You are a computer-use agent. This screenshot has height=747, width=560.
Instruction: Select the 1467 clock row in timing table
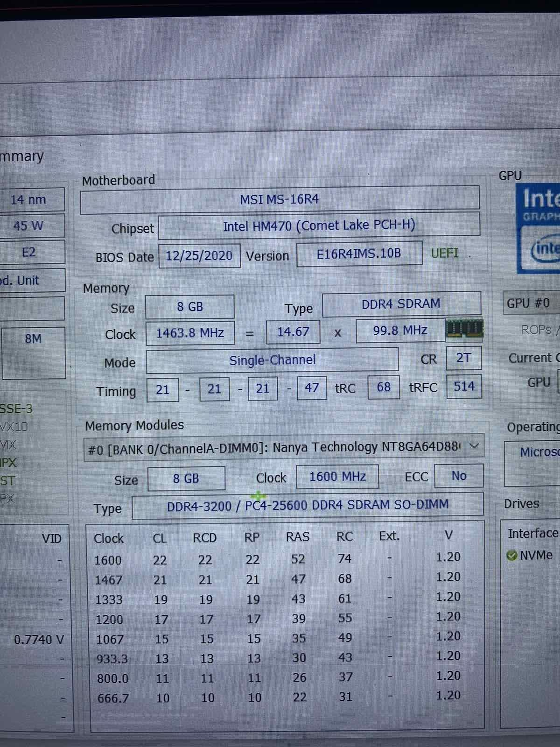(278, 579)
